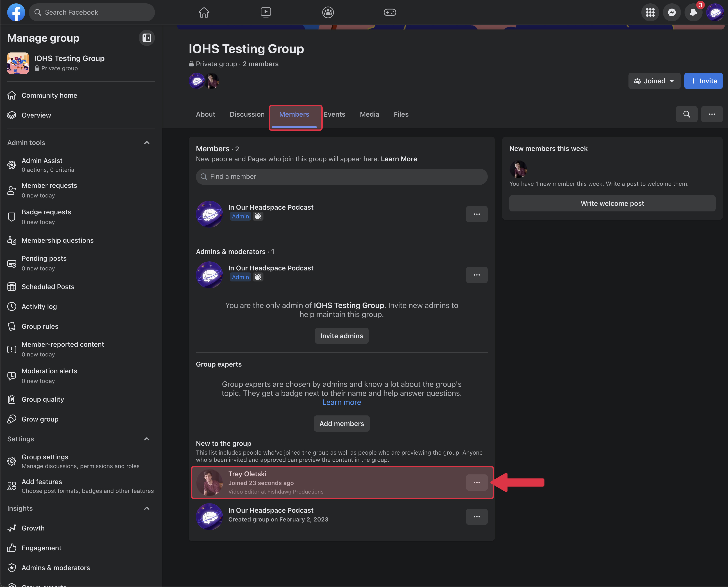Collapse the Settings section
728x587 pixels.
point(147,439)
